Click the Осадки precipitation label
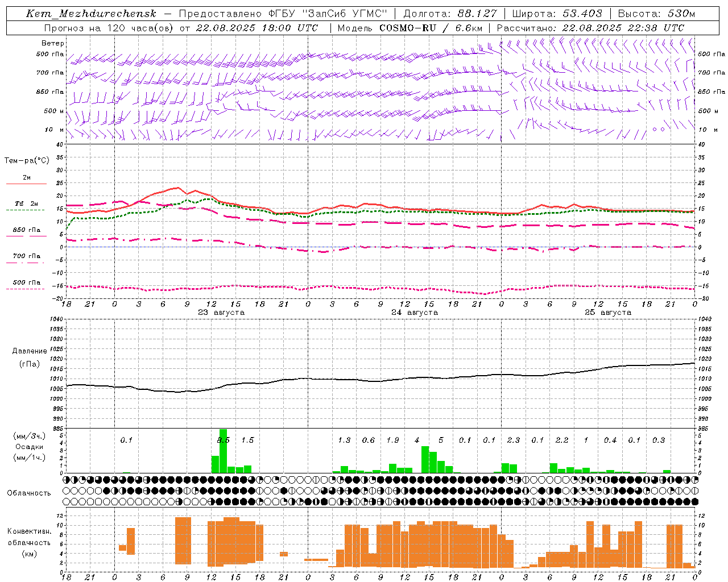Viewport: 728px width, 582px height. [x=29, y=447]
